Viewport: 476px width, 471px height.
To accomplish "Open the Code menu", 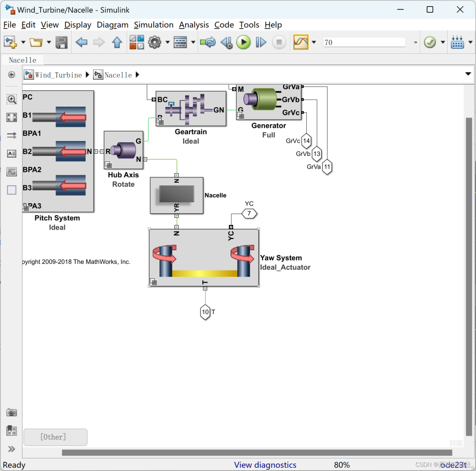I will point(224,25).
